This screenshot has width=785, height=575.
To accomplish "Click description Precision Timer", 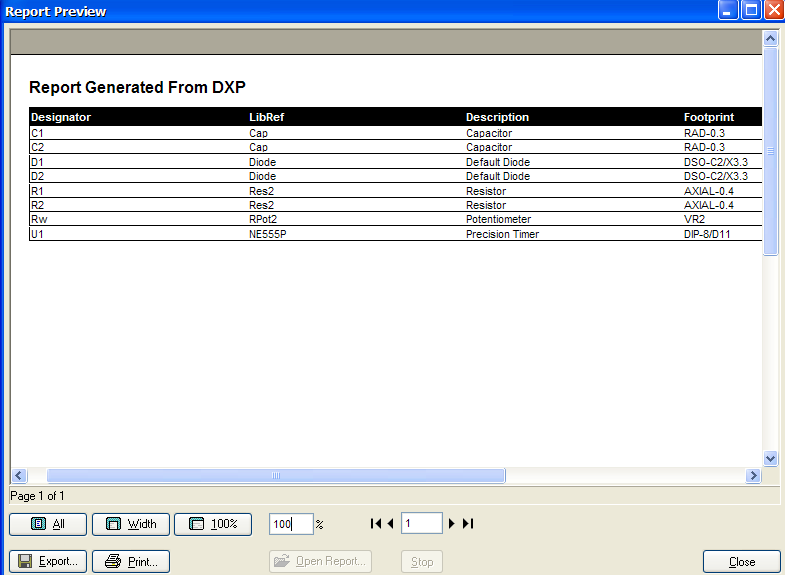I will (503, 234).
